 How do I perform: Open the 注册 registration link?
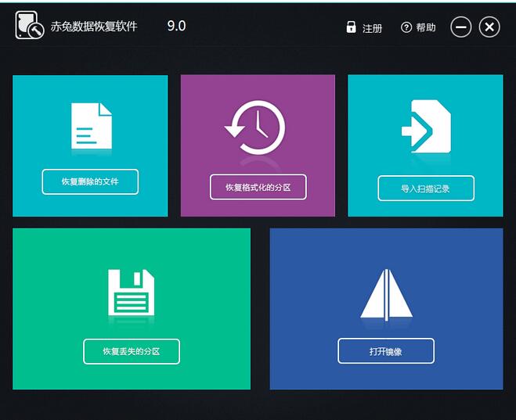[372, 28]
